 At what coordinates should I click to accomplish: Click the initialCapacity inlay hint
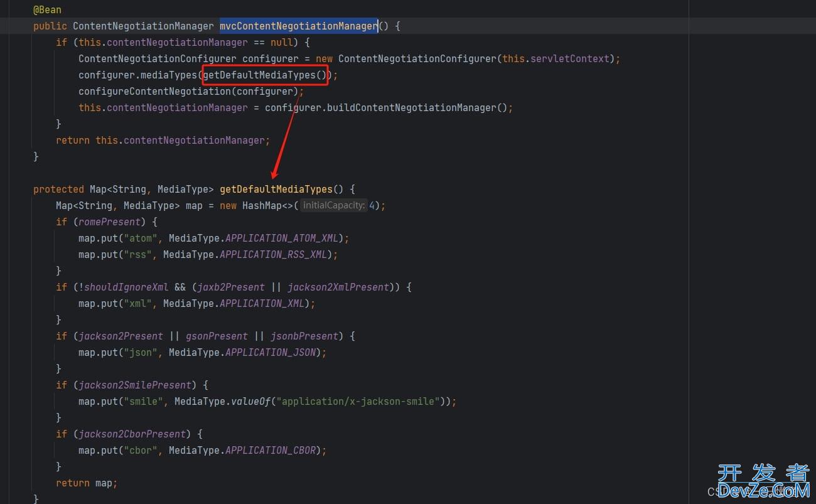pos(333,206)
